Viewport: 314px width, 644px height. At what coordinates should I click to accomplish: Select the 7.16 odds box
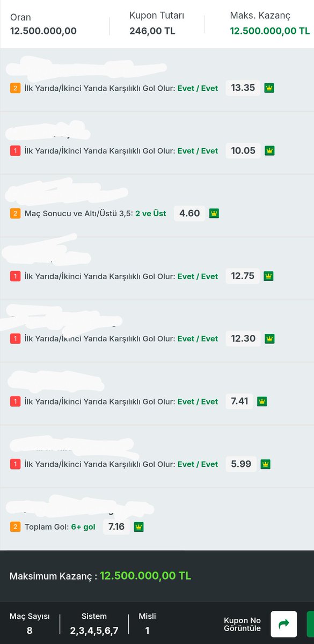pyautogui.click(x=116, y=526)
